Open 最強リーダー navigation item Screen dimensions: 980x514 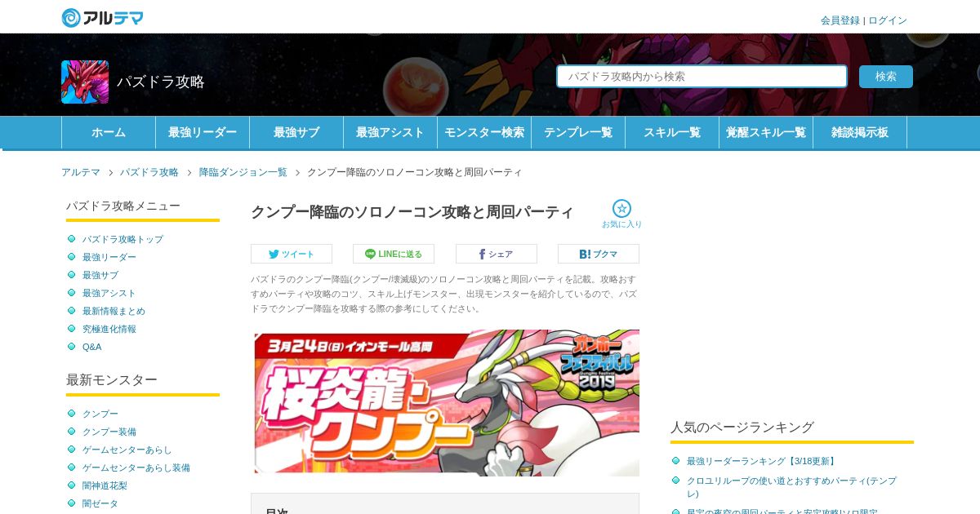[203, 132]
